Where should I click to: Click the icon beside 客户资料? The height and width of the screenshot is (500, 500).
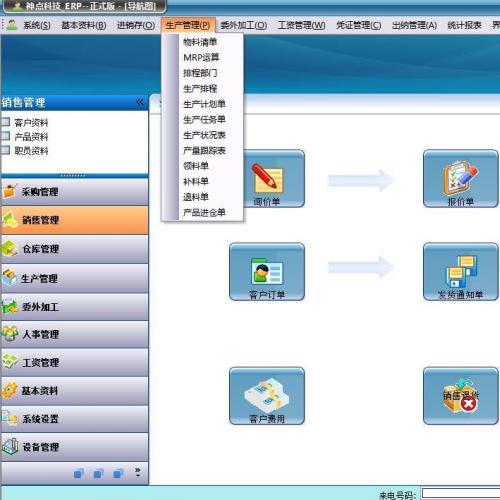(x=5, y=122)
